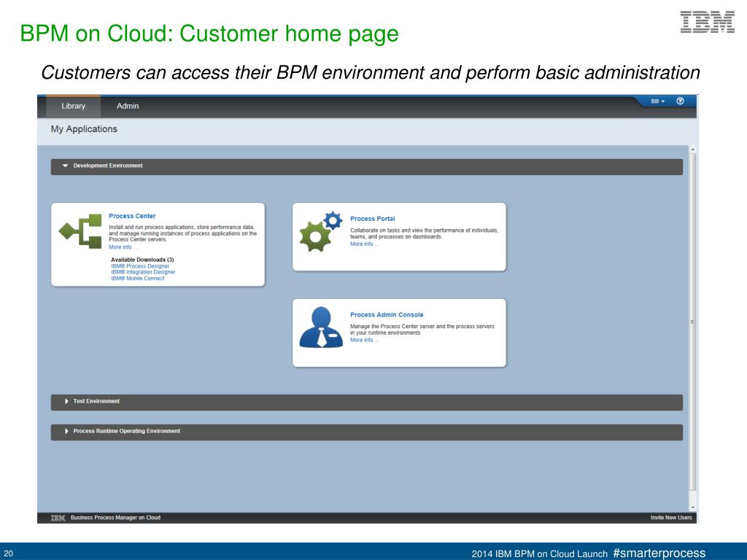Click the Process Admin Console person icon

point(321,327)
